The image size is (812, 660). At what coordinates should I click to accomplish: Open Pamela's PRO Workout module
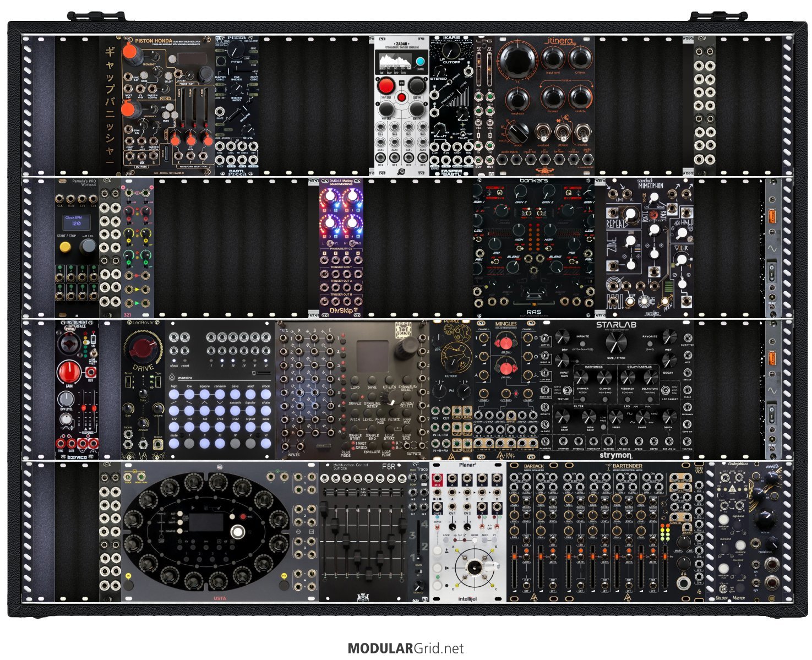coord(77,247)
